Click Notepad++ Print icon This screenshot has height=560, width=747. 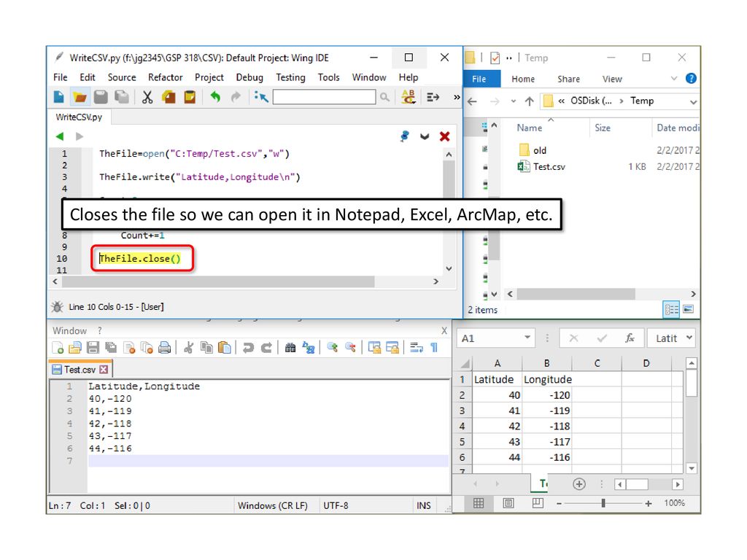pyautogui.click(x=164, y=348)
